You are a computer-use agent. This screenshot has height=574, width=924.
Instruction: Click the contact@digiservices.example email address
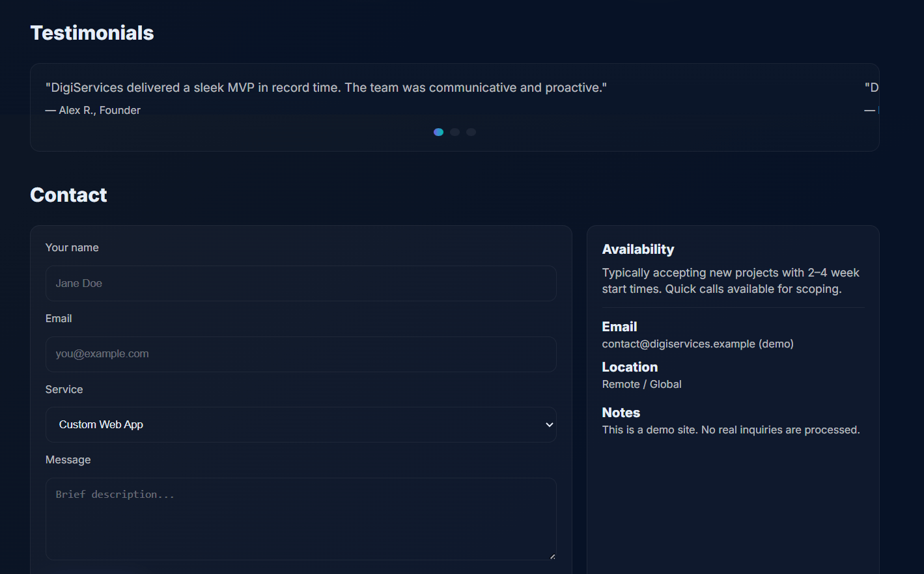pyautogui.click(x=679, y=344)
